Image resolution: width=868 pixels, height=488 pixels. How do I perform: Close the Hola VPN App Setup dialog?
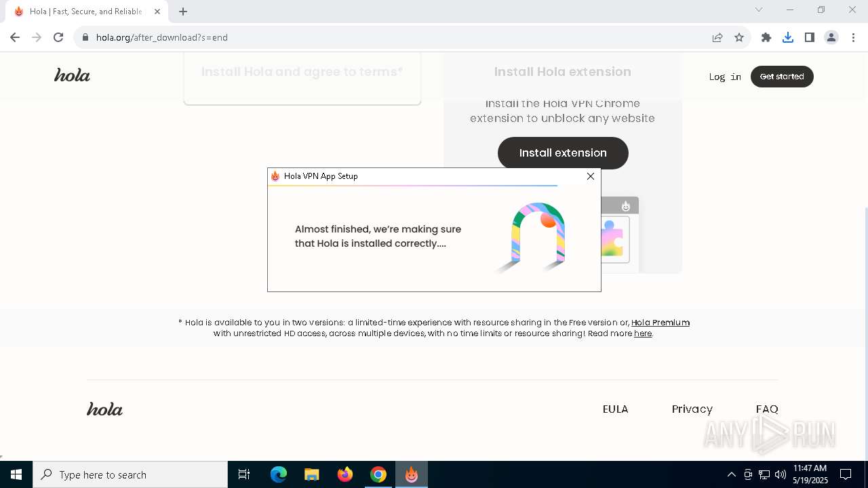pos(591,176)
